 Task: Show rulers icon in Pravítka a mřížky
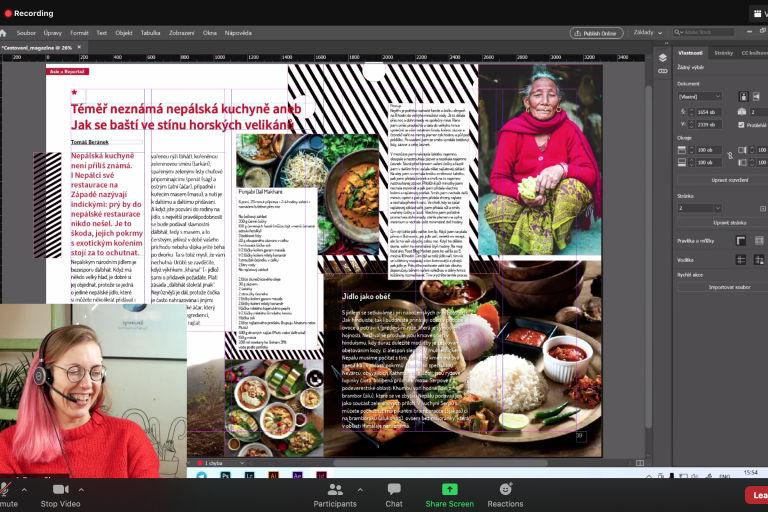click(742, 240)
